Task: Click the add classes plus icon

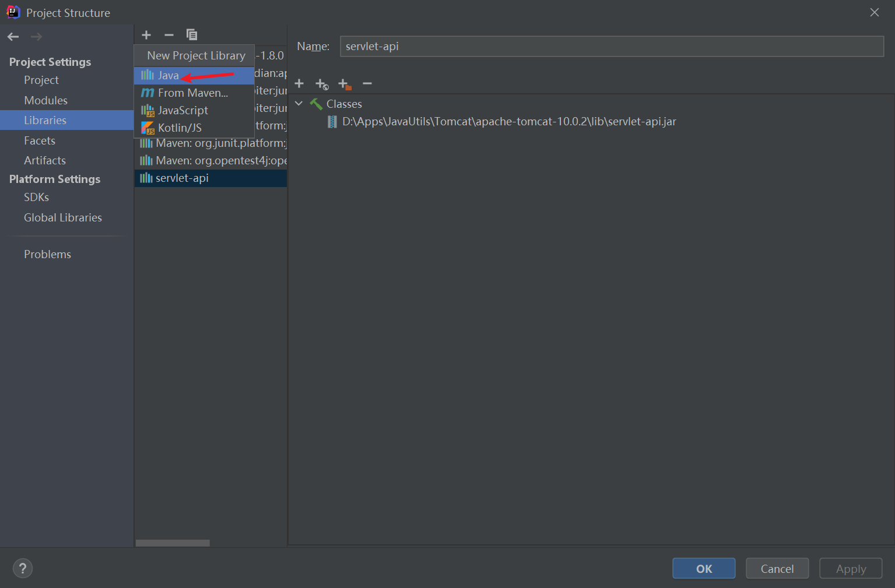Action: pyautogui.click(x=299, y=83)
